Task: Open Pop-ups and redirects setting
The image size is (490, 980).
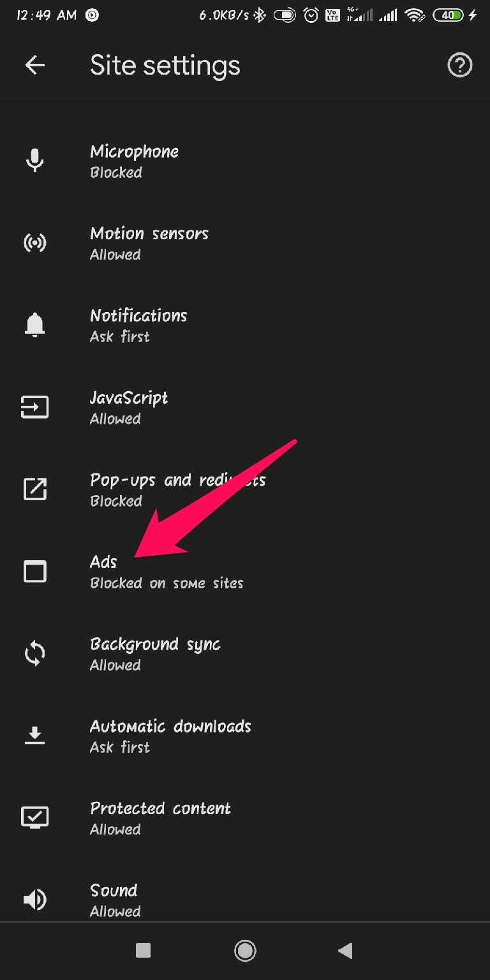Action: [x=245, y=489]
